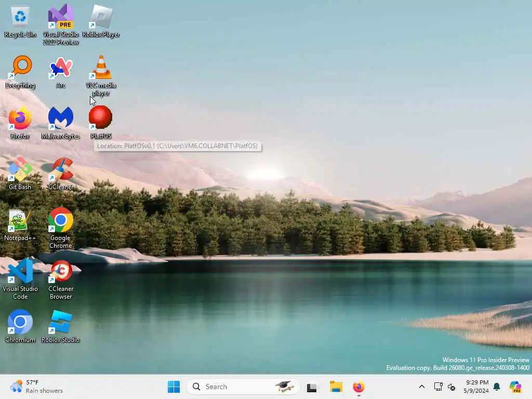Click the Arc browser desktop icon
The width and height of the screenshot is (532, 399).
pos(60,72)
